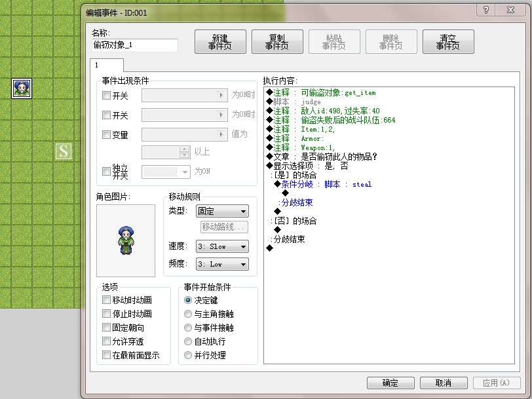Select the 注释 : 可偷盗对象:get_item line

(321, 92)
